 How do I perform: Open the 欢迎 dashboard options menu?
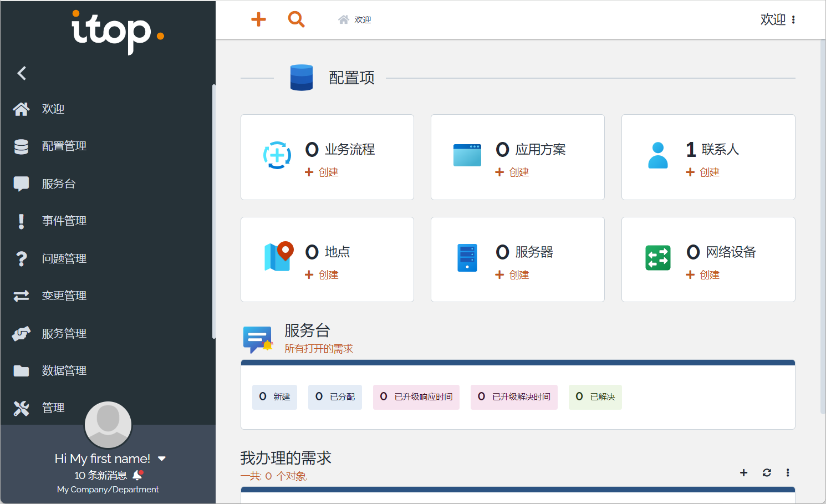[793, 20]
